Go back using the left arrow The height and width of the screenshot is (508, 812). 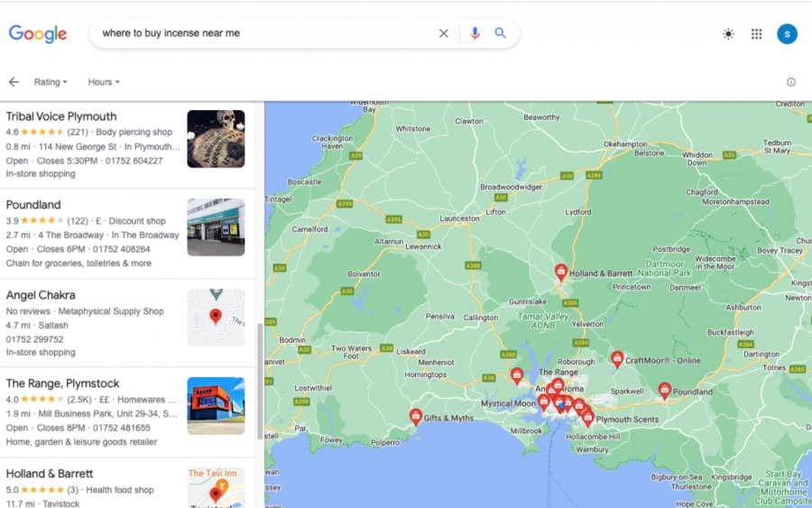[x=14, y=82]
